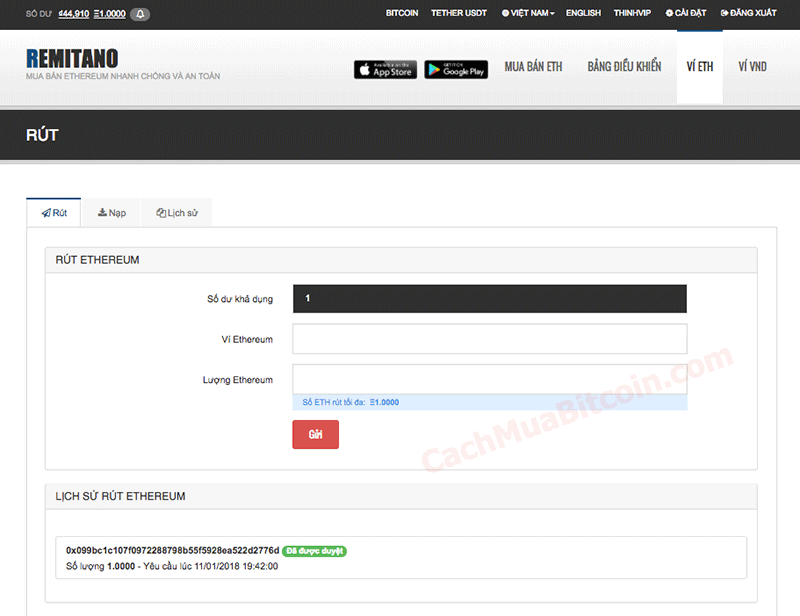Open the Mua Bán ETH menu
This screenshot has height=616, width=800.
(x=533, y=67)
